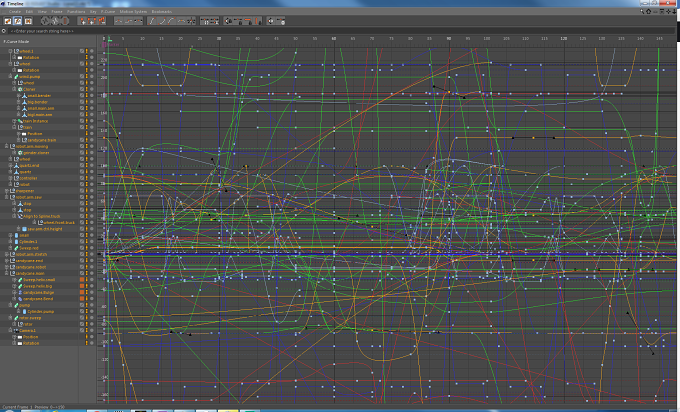
Task: Click orange swatch on Sweep.helix.small row
Action: click(82, 280)
